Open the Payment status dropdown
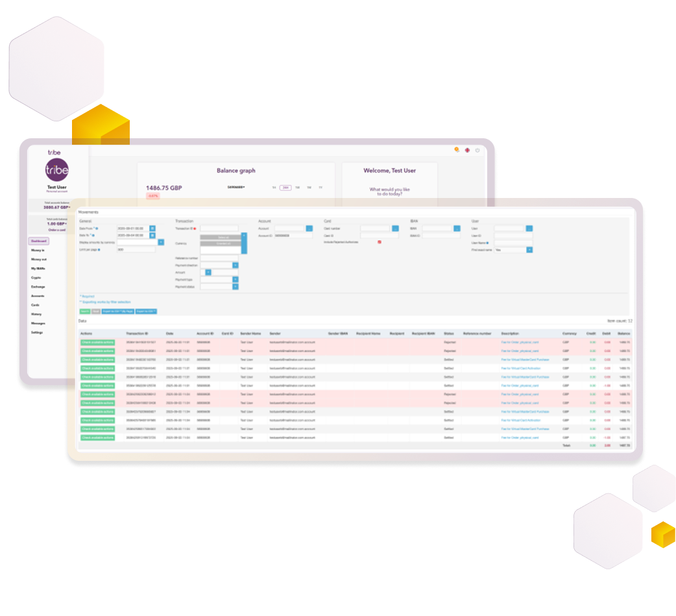 pyautogui.click(x=235, y=286)
